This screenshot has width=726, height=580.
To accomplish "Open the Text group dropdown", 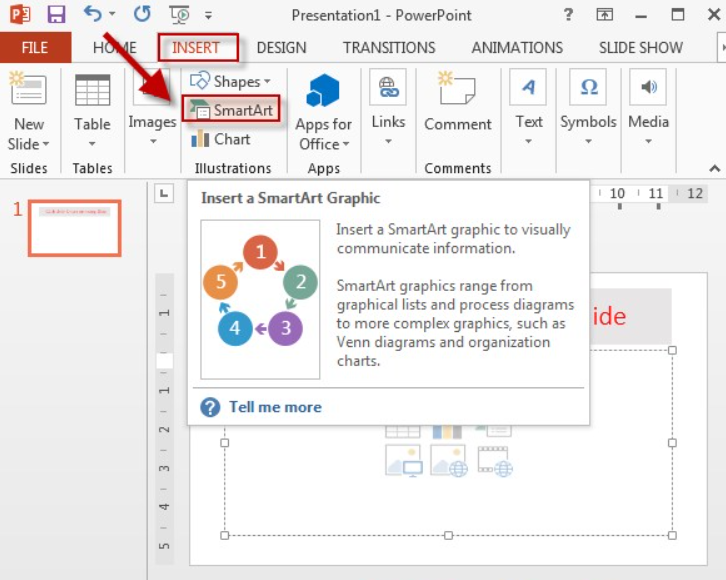I will 529,141.
